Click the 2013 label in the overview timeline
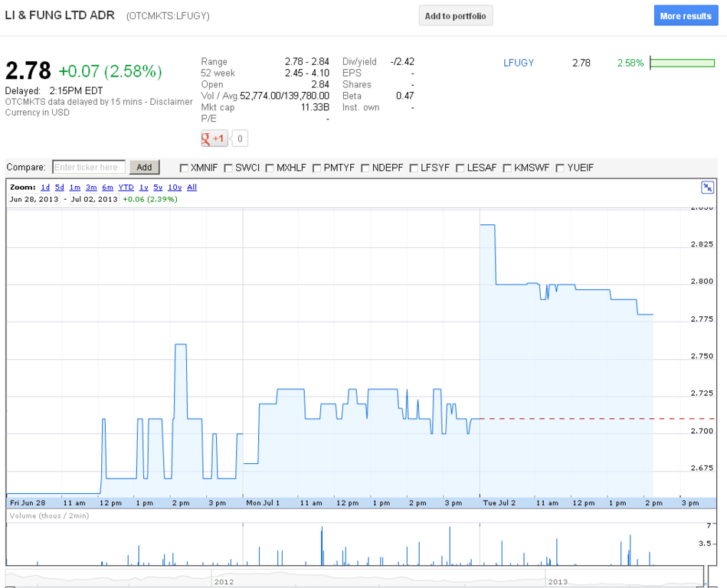 tap(557, 582)
